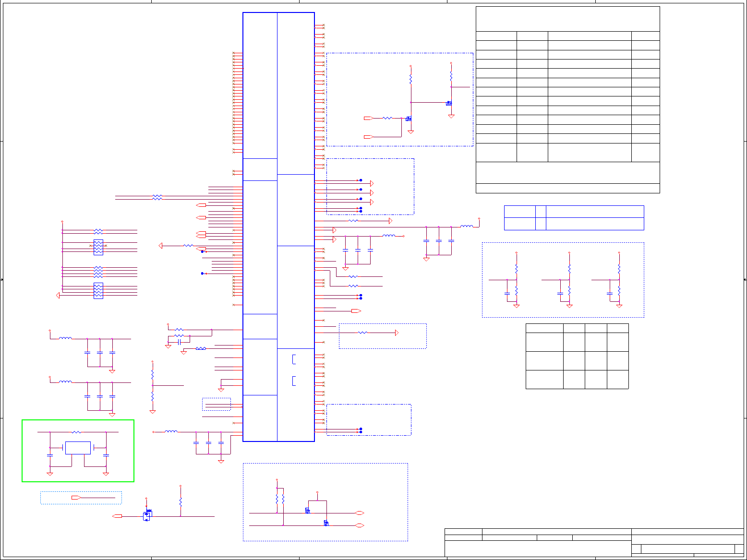Click the upper resistor pack in the resistor group
Viewport: 747px width, 560px height.
(98, 247)
